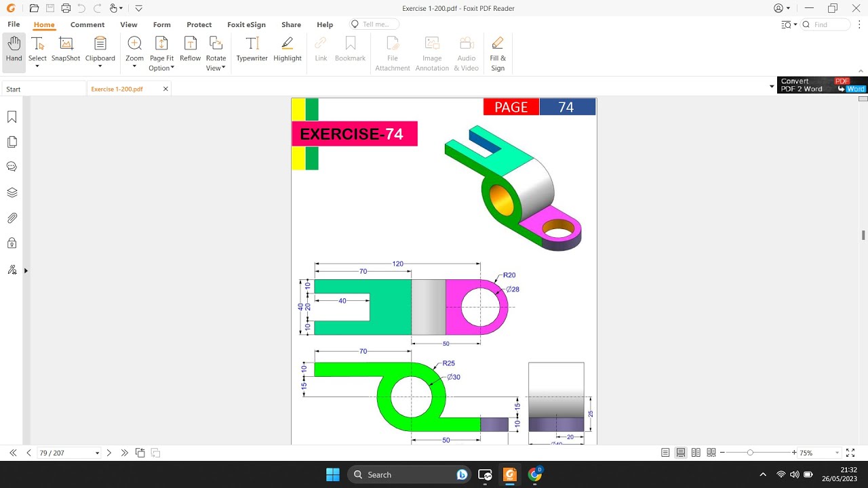868x488 pixels.
Task: Open the Comments side panel
Action: point(12,167)
